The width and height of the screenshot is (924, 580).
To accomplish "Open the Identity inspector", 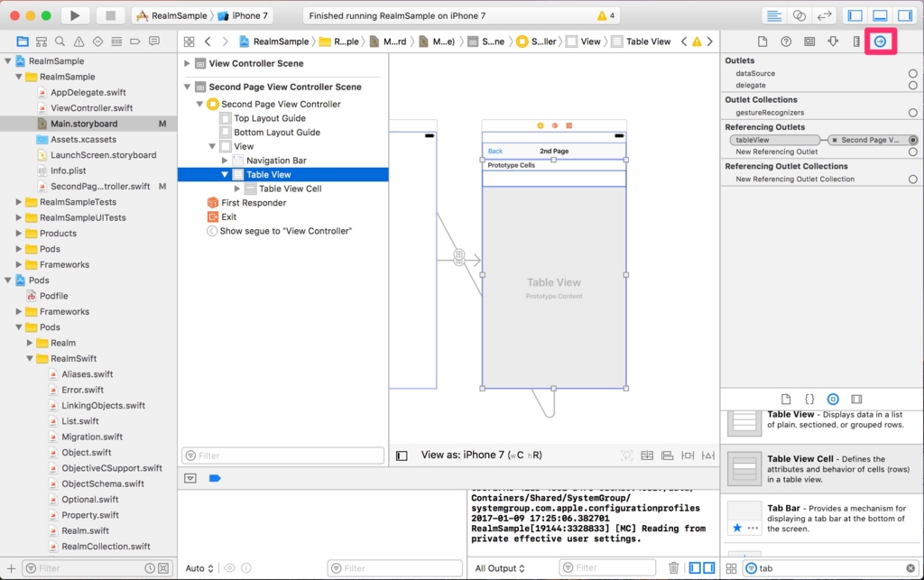I will point(809,41).
